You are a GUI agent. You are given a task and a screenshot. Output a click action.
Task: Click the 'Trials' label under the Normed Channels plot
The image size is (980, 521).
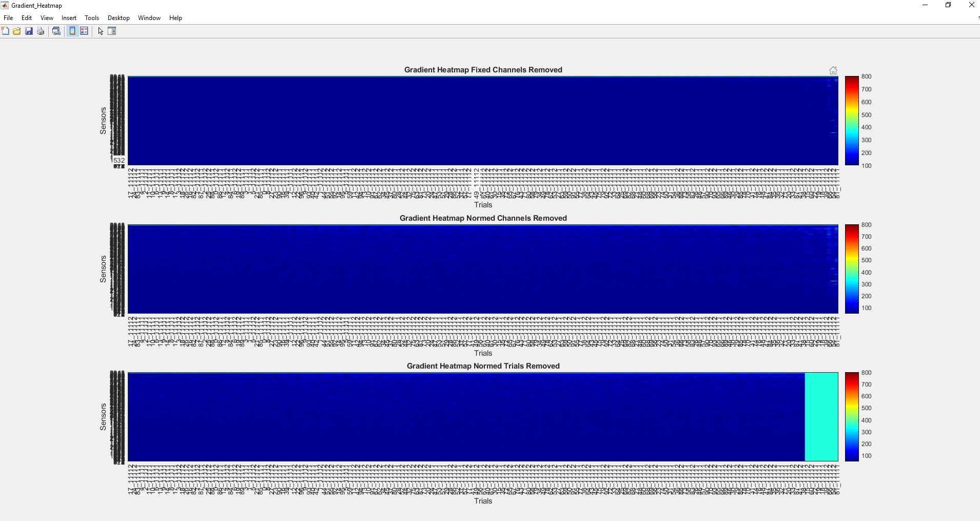pos(483,353)
